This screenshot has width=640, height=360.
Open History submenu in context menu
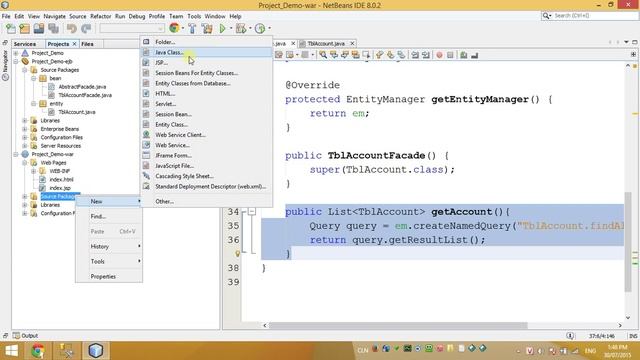click(x=109, y=247)
